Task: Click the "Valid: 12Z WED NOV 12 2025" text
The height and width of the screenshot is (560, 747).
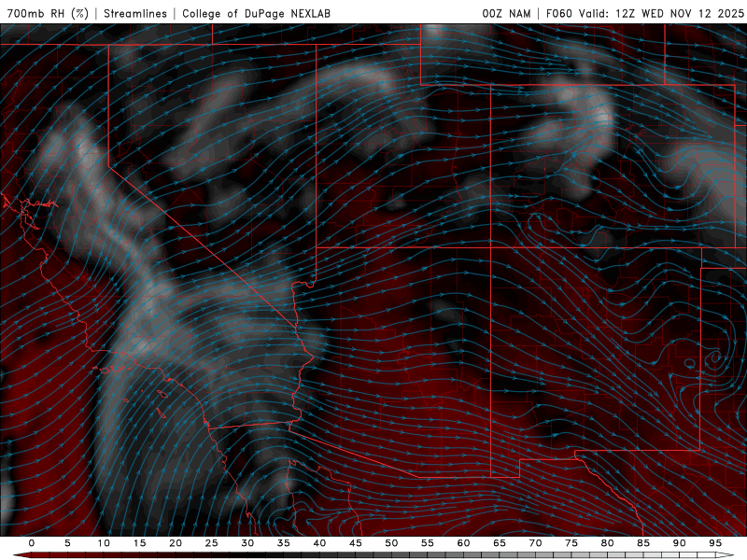Action: tap(661, 13)
